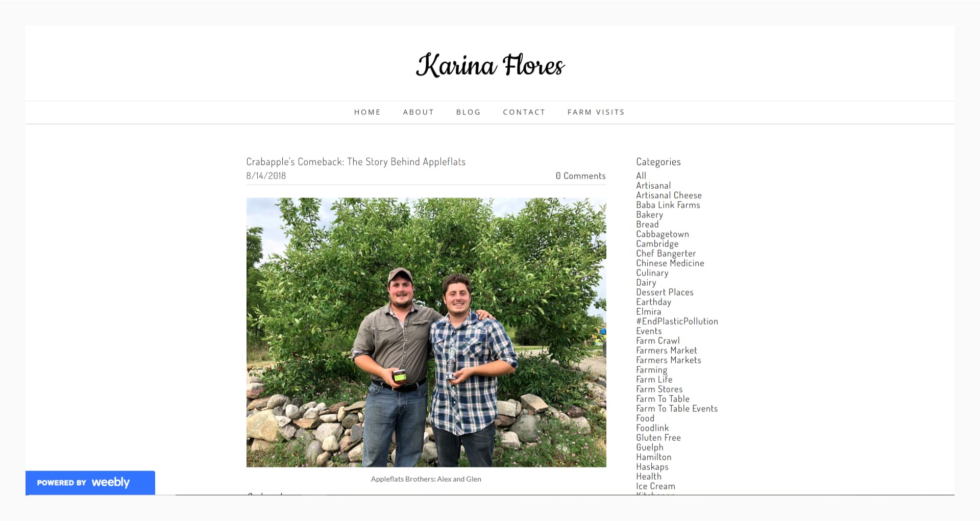View the Ice Cream category
The height and width of the screenshot is (521, 980).
point(655,486)
